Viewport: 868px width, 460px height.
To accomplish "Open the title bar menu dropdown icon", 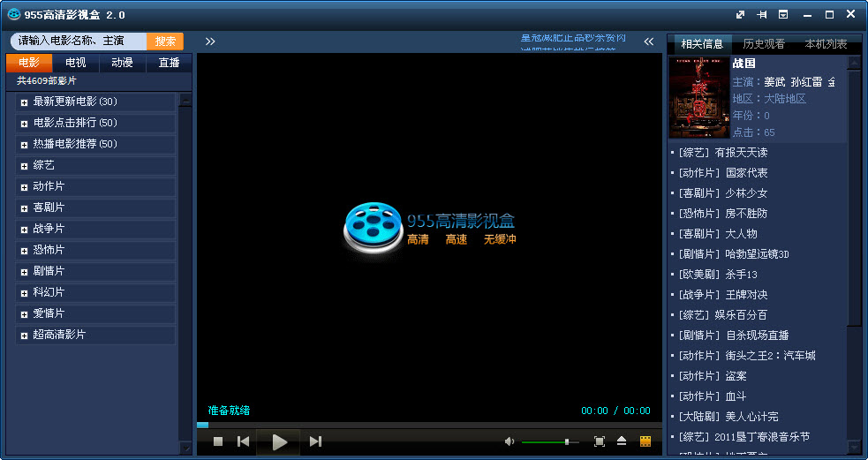I will (x=783, y=15).
